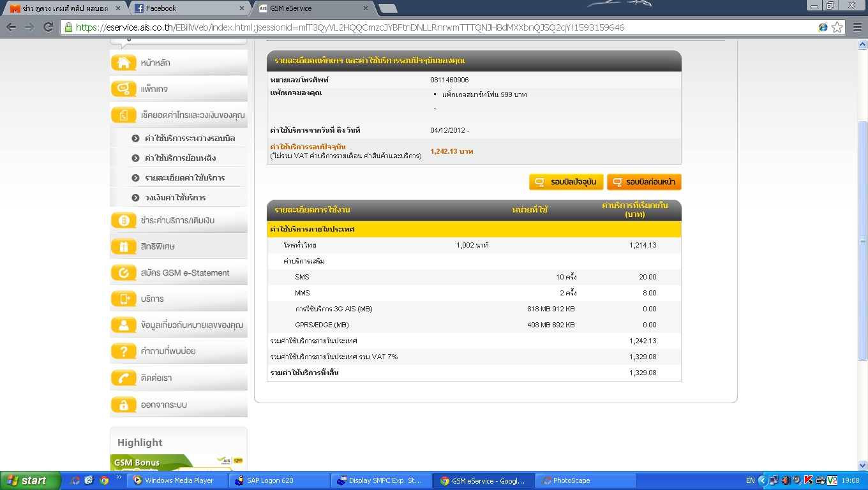This screenshot has height=490, width=868.
Task: Open the ข้อมูลเกี่ยวกับหมายเลขของคุณ person icon
Action: point(123,325)
